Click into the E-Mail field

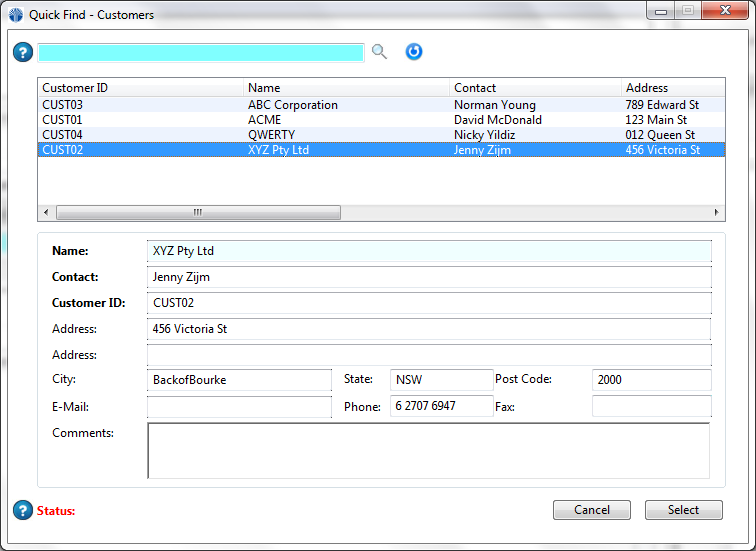coord(239,407)
